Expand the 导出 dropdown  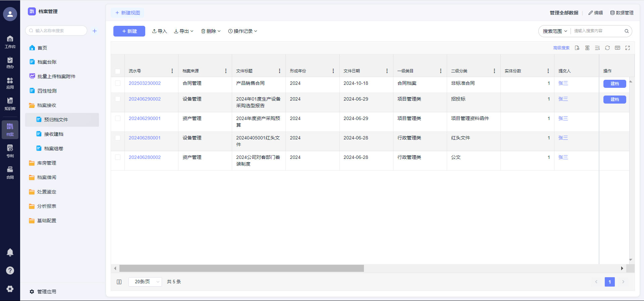183,31
